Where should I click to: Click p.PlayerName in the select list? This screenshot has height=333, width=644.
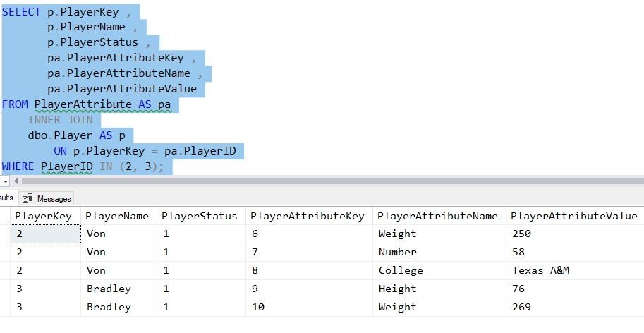coord(86,27)
